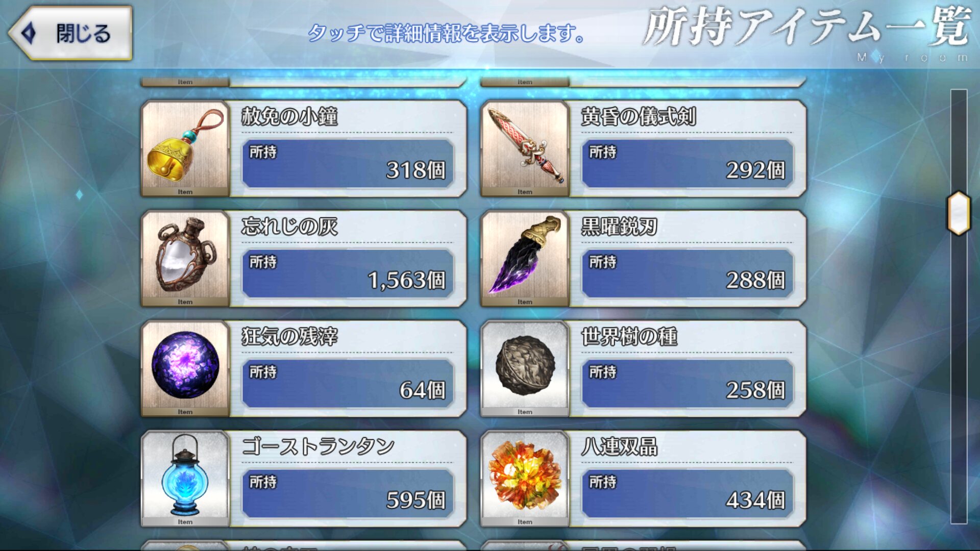Tap 八連双晶 quantity bar 434個

click(688, 494)
